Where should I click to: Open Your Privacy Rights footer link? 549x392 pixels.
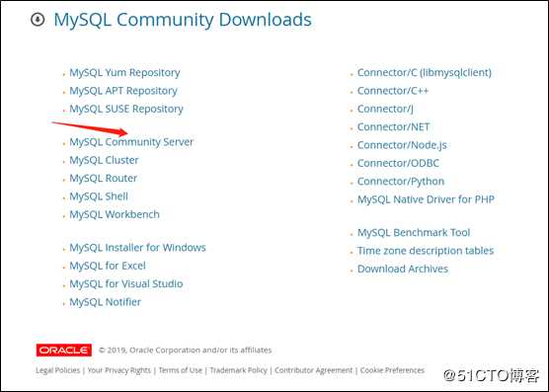click(x=119, y=370)
